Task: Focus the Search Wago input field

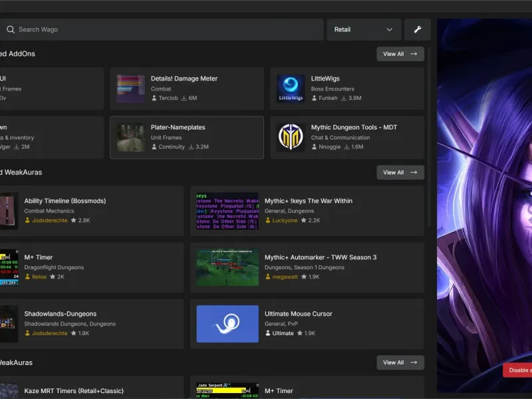Action: coord(162,29)
